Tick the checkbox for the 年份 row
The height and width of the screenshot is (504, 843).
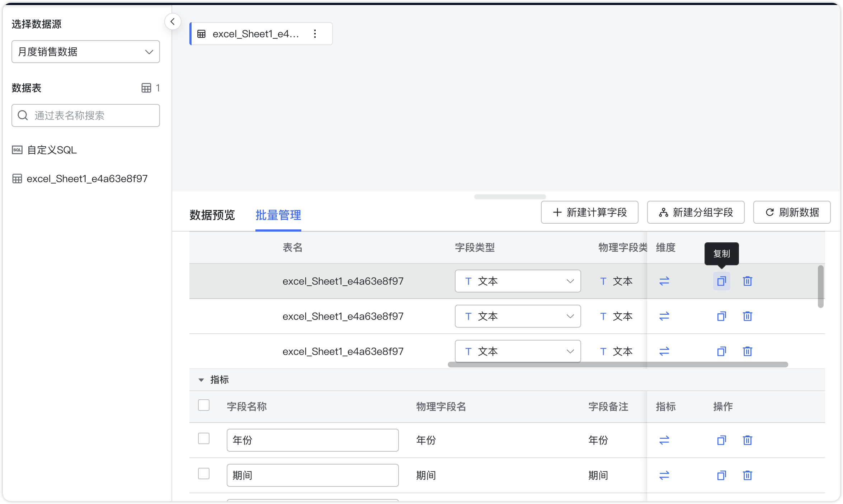pyautogui.click(x=204, y=438)
